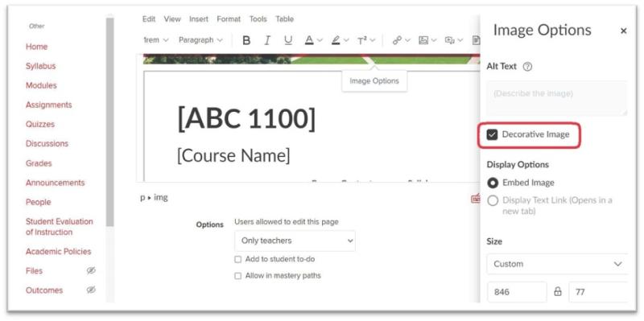This screenshot has width=644, height=321.
Task: Click the height field showing 77
Action: click(x=598, y=292)
